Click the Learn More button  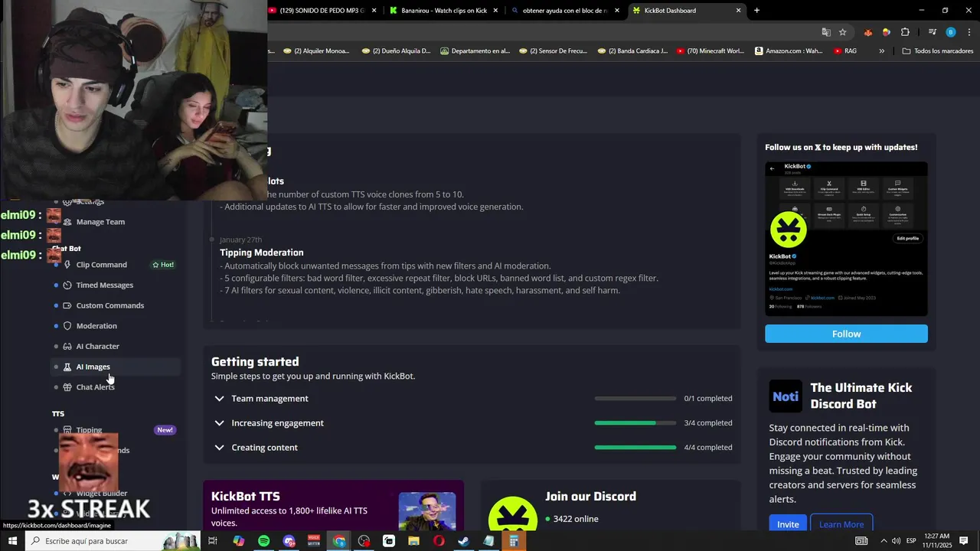841,524
